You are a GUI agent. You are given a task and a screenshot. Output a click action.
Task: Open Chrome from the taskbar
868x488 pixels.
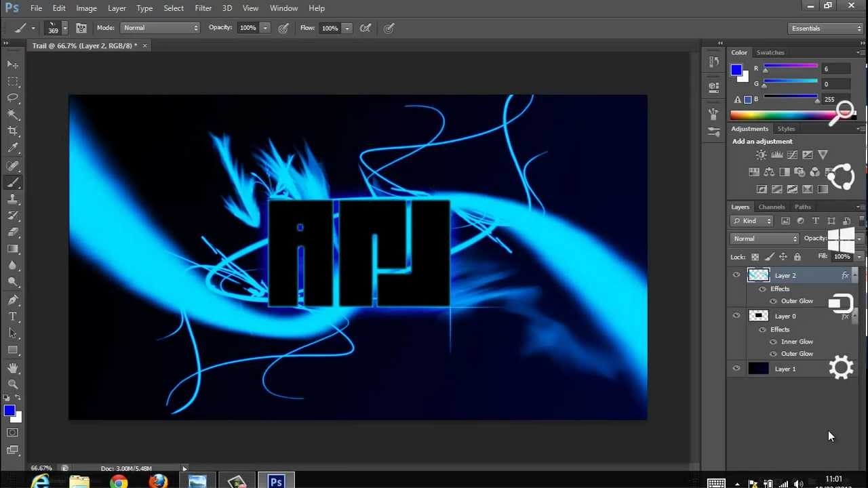point(119,482)
